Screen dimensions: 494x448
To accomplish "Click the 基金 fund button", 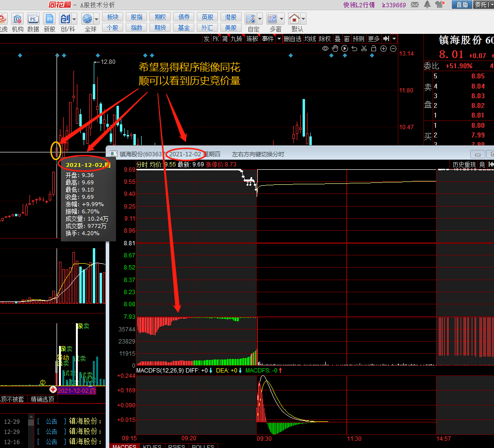I will point(184,28).
